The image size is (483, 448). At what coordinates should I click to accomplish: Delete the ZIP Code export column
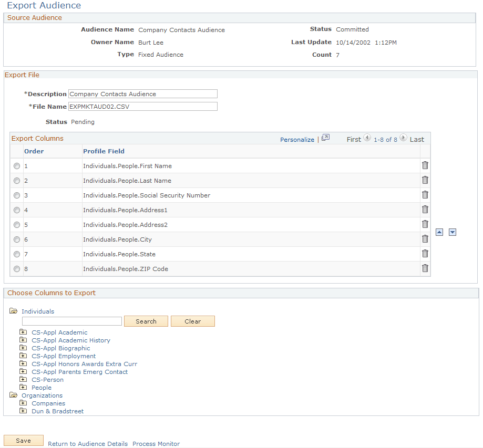tap(425, 268)
